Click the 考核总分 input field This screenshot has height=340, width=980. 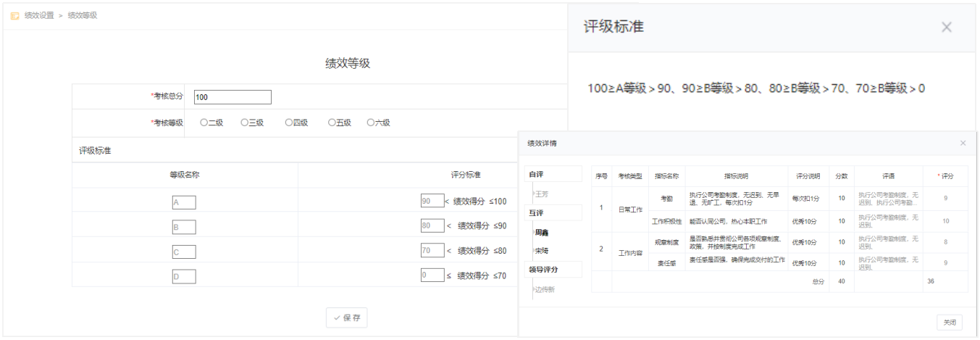tap(233, 97)
